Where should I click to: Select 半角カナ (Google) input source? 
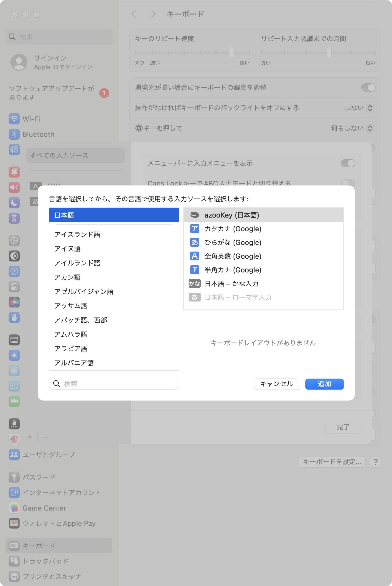263,270
